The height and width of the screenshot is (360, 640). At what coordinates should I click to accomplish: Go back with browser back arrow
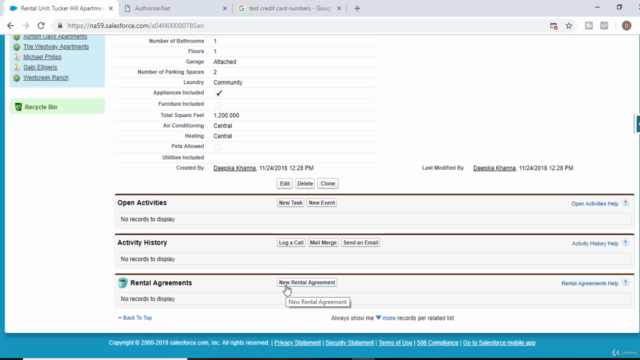tap(11, 26)
